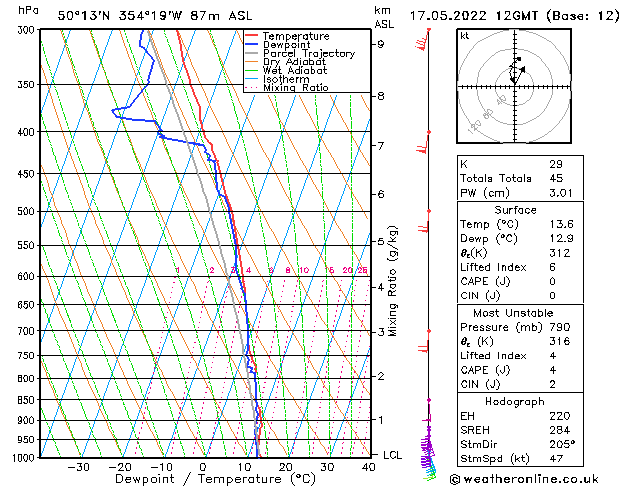Click the weatheronline.co.uk copyright text
Viewport: 629px width, 486px height.
(524, 479)
